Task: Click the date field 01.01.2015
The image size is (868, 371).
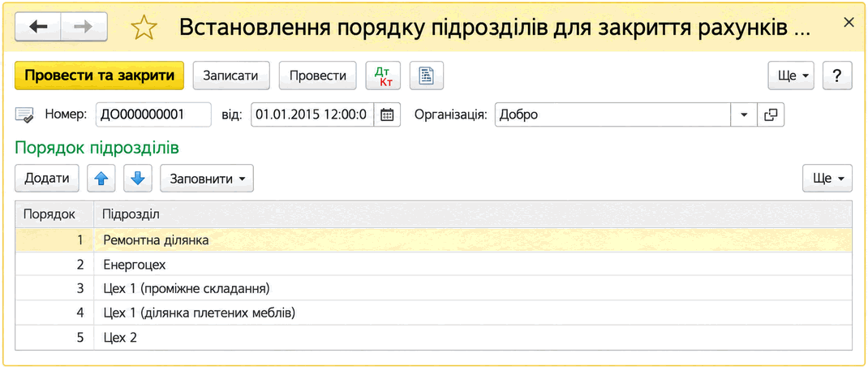Action: (313, 114)
